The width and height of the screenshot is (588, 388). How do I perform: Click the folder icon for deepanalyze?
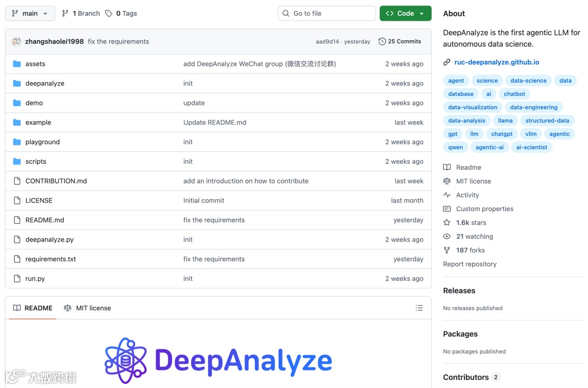[x=17, y=83]
